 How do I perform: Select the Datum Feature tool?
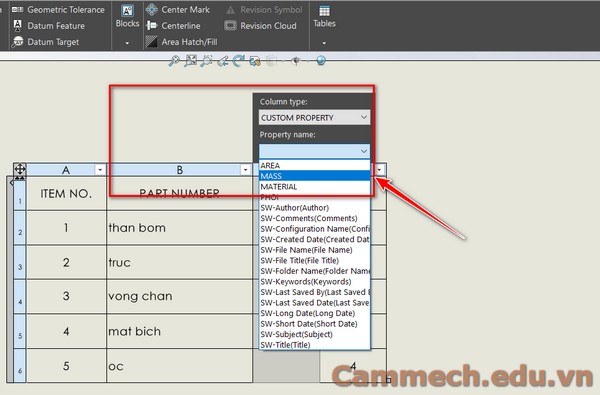coord(49,26)
